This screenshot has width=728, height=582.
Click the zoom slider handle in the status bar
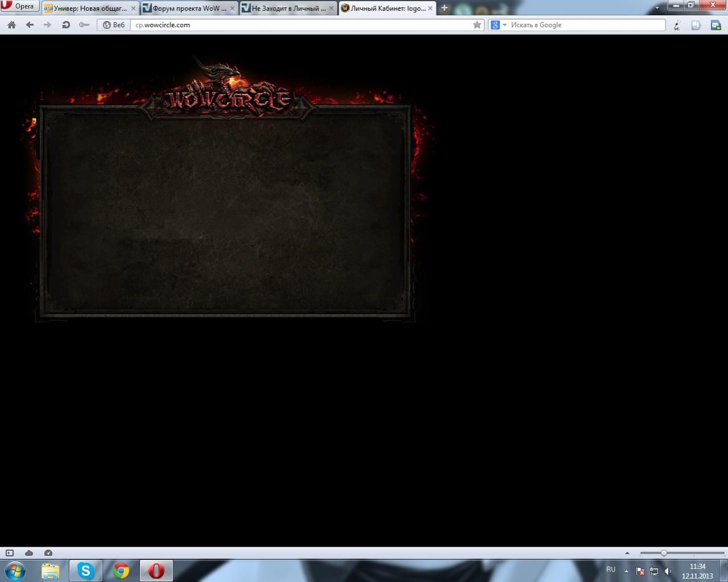pyautogui.click(x=664, y=553)
